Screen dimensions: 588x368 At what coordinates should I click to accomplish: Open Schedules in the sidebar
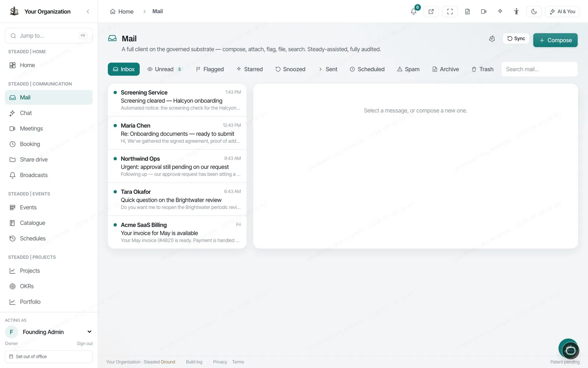[49, 238]
